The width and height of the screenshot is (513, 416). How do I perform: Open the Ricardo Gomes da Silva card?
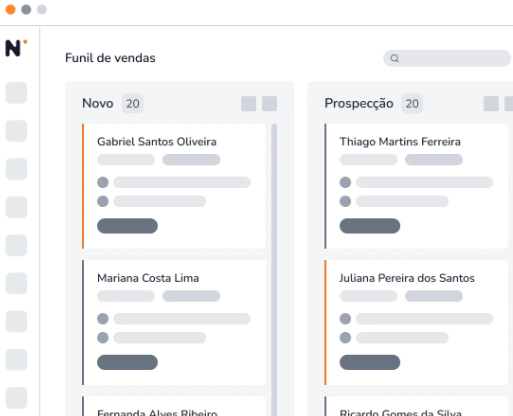click(x=416, y=406)
